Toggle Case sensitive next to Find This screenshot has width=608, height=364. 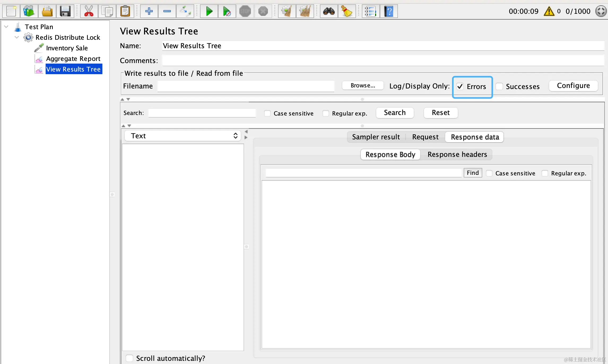pos(489,173)
